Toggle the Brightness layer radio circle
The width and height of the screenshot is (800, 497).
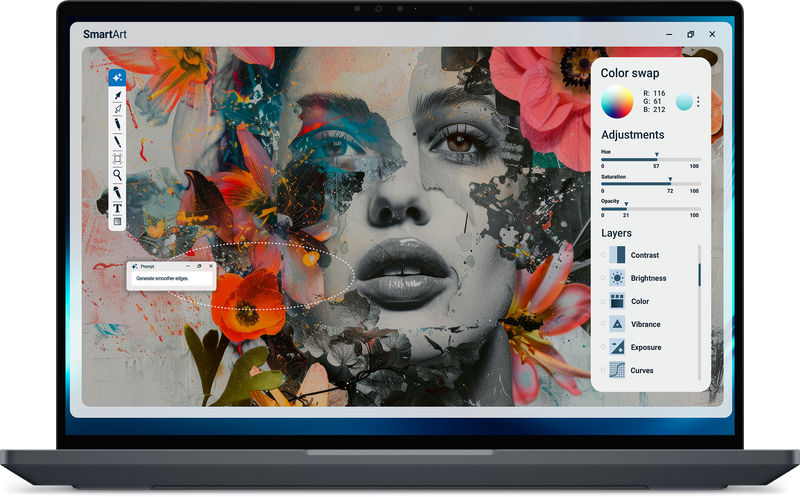tap(603, 278)
